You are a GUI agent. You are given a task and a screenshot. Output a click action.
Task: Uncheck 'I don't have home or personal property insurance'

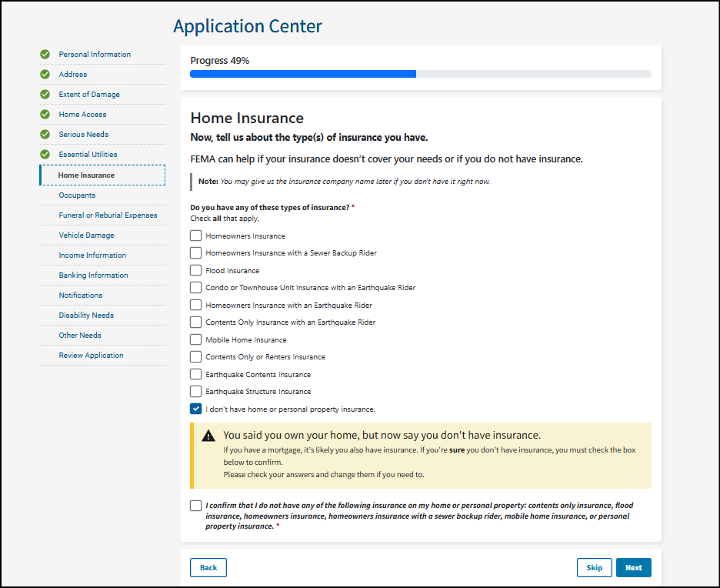point(196,409)
